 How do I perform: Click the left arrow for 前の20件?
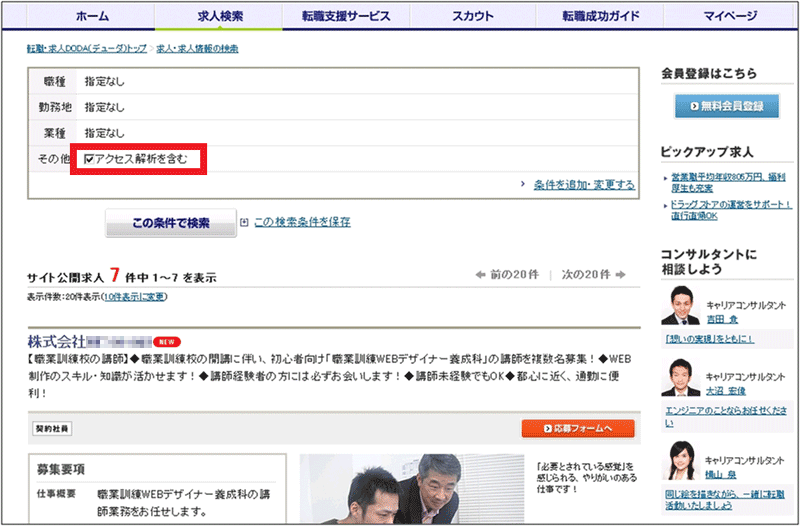pos(481,275)
